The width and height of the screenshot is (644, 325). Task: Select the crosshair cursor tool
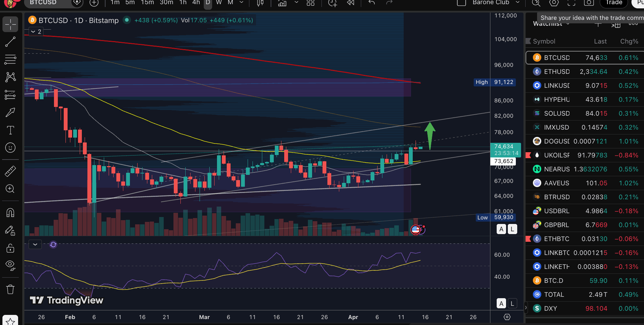pyautogui.click(x=10, y=24)
